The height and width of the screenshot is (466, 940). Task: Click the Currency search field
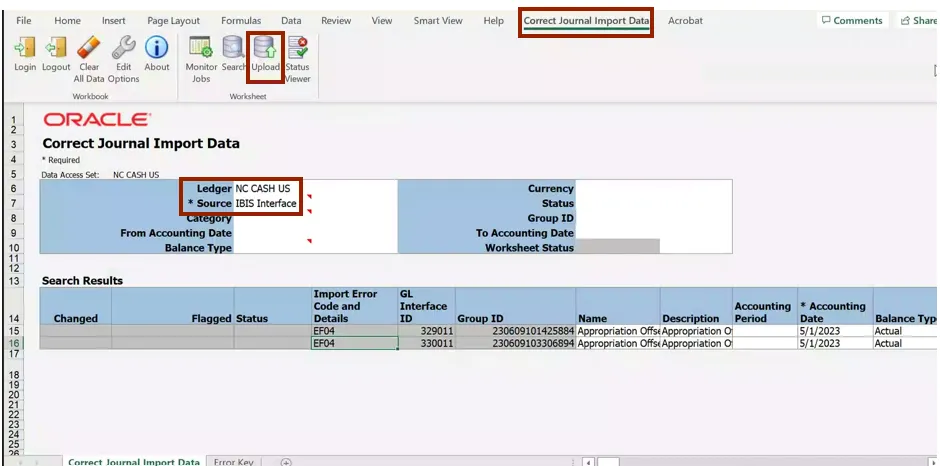(x=653, y=188)
